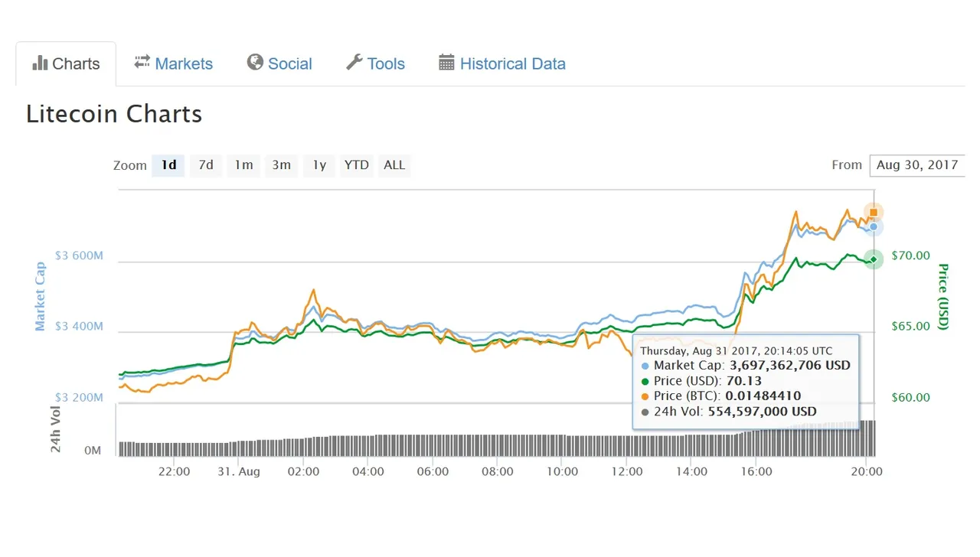Click the calendar icon beside Historical Data
The width and height of the screenshot is (980, 557).
click(x=446, y=63)
